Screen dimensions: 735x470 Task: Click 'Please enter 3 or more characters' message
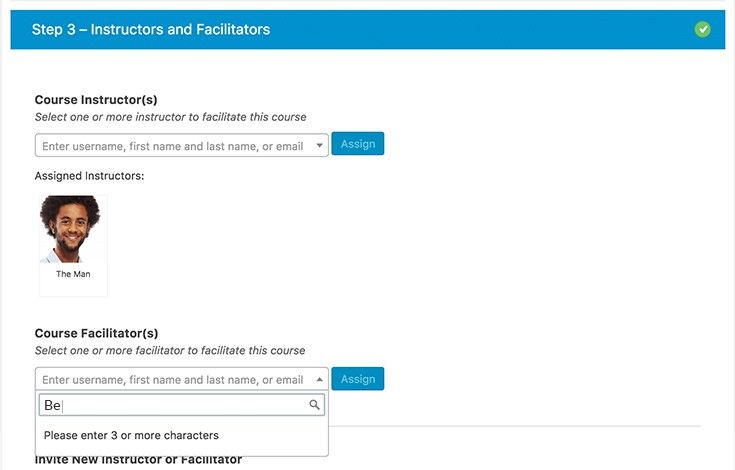pyautogui.click(x=131, y=435)
